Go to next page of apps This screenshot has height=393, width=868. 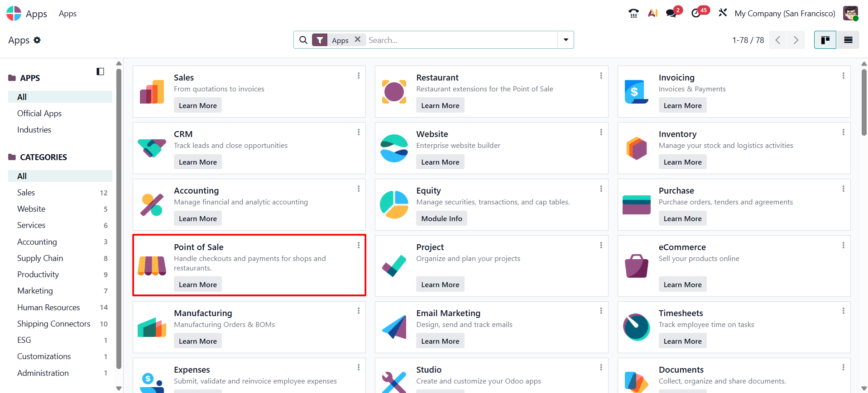click(x=796, y=40)
